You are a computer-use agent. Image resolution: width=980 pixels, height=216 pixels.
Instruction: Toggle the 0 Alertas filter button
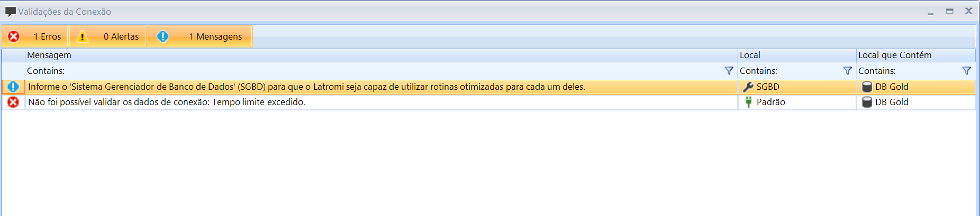(x=108, y=36)
